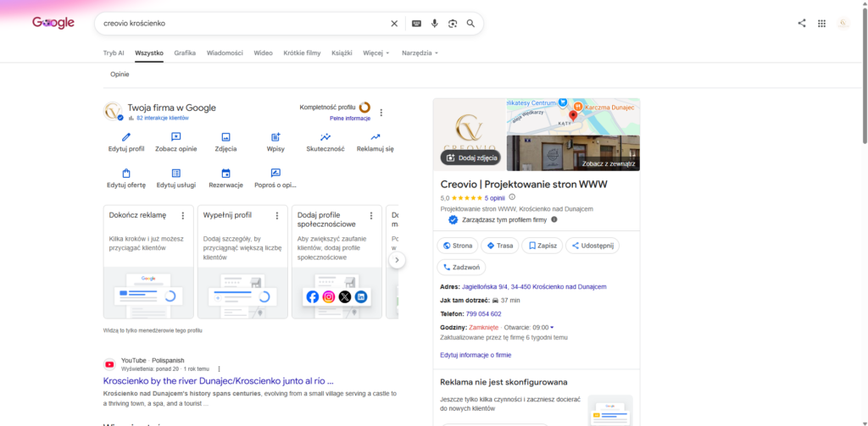Click Reklamuj się advertise icon
The height and width of the screenshot is (426, 868).
(x=376, y=136)
